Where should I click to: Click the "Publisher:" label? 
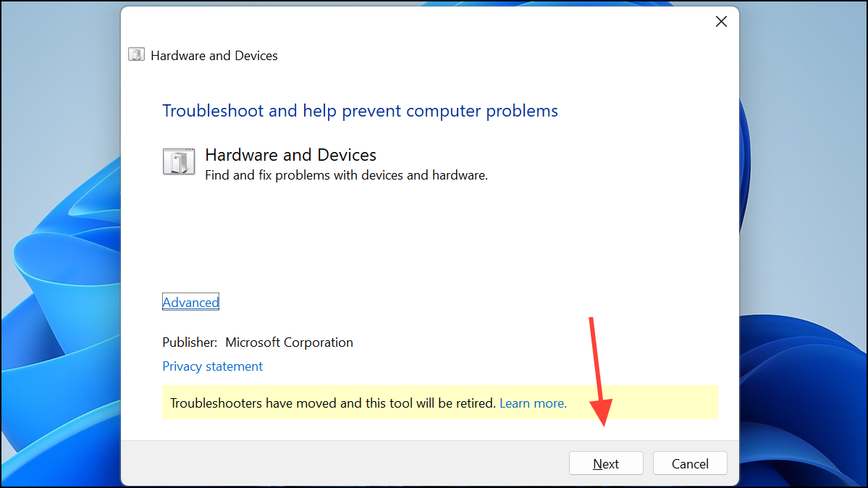point(190,342)
